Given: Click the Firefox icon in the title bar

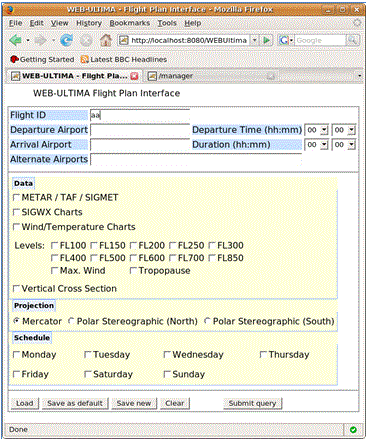Looking at the screenshot, I should 10,9.
